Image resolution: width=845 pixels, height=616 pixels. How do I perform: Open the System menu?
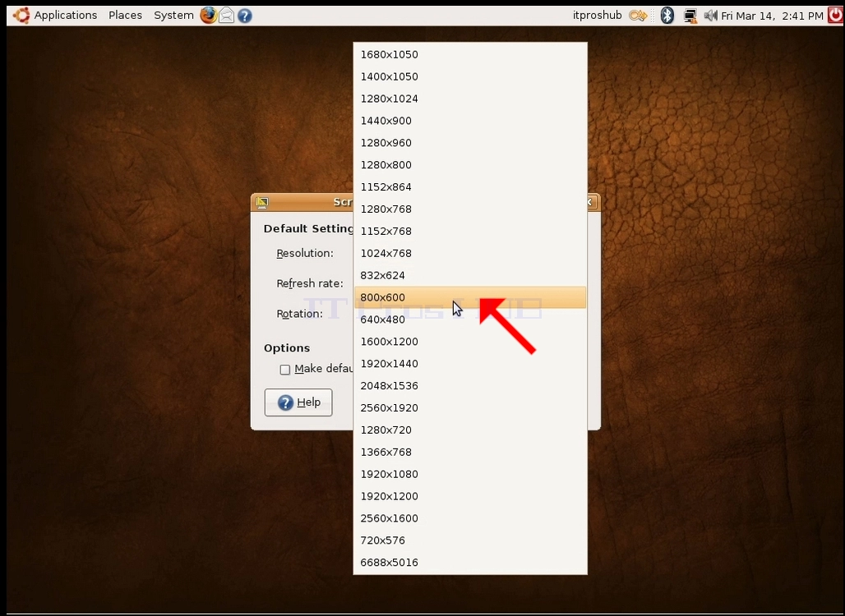pos(173,15)
